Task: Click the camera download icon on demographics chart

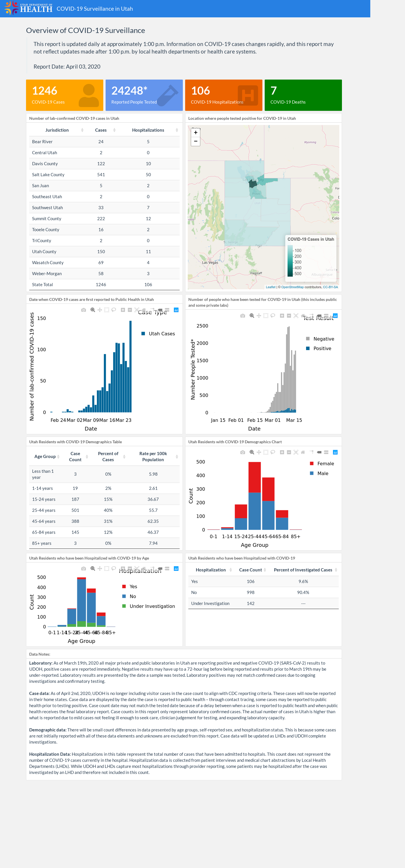Action: pyautogui.click(x=243, y=452)
